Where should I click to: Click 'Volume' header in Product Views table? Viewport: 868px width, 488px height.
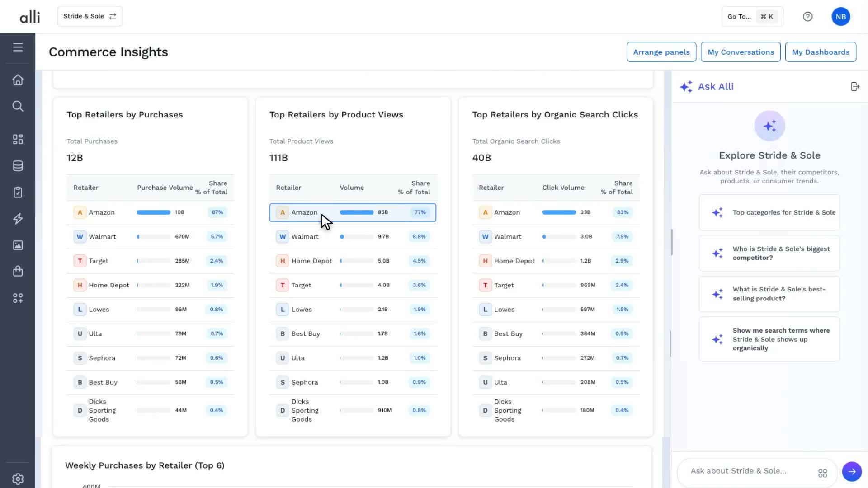[352, 188]
